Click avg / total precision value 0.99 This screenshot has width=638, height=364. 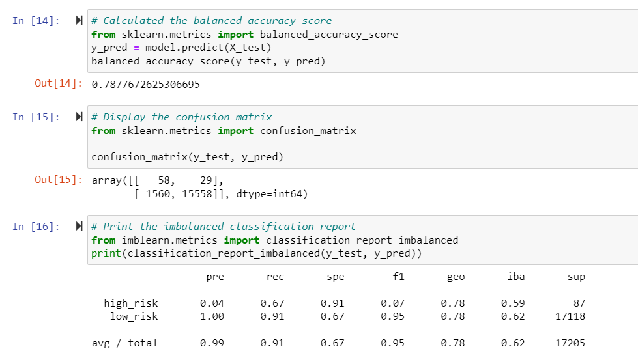pos(212,343)
